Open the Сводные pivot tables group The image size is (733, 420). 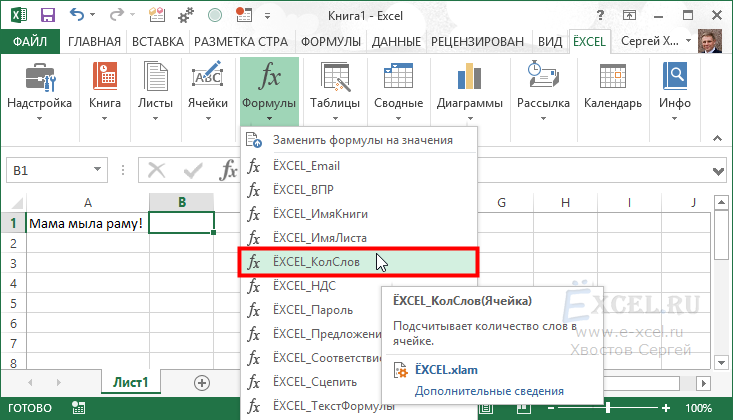click(398, 92)
